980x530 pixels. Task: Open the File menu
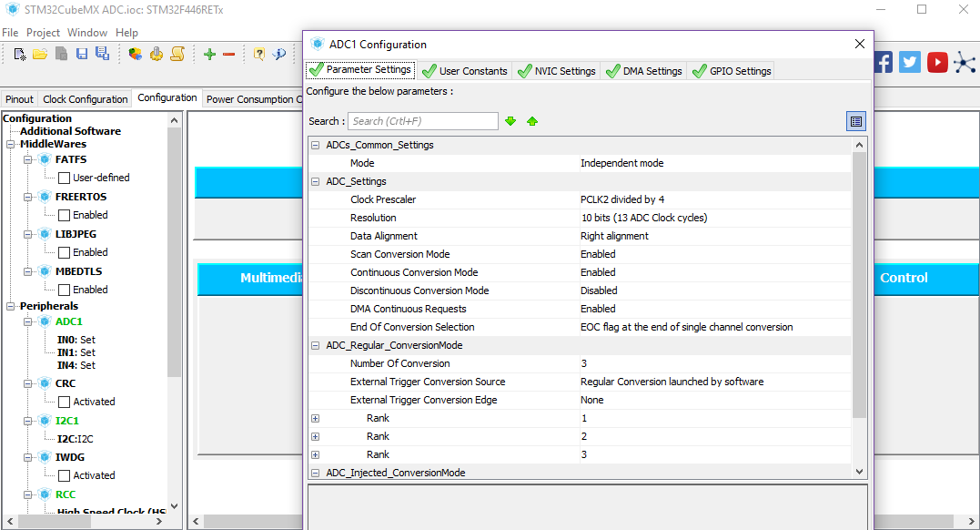(x=10, y=33)
